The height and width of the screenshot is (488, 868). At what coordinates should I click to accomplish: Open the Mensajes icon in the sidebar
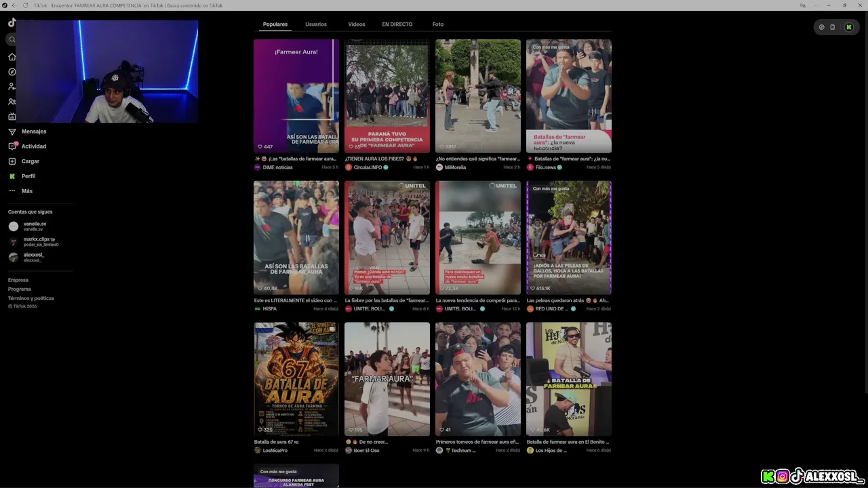click(x=12, y=131)
